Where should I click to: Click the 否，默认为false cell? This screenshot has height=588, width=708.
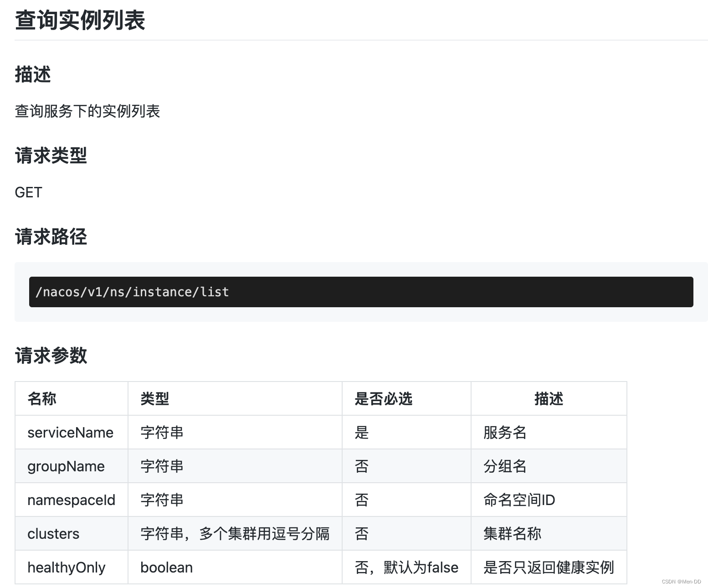point(406,567)
